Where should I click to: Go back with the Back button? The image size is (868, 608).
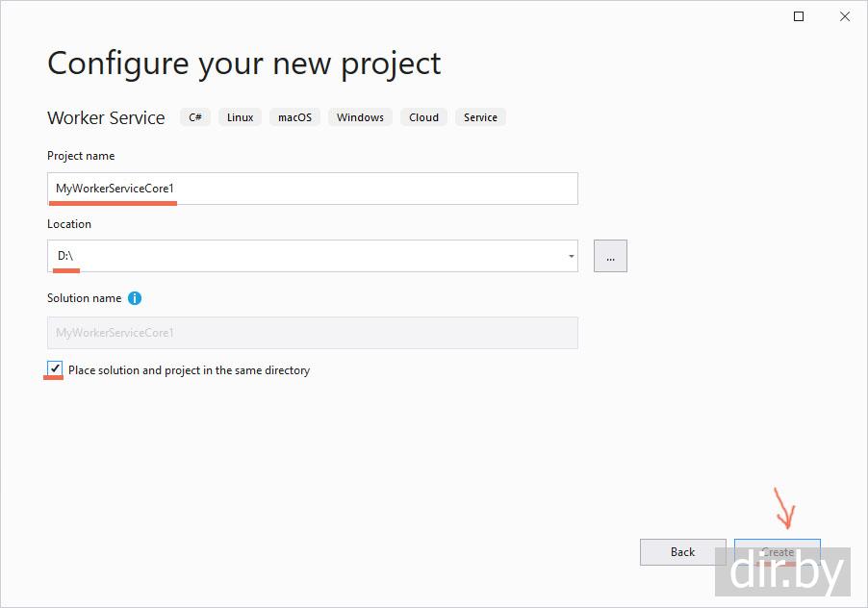pos(682,552)
